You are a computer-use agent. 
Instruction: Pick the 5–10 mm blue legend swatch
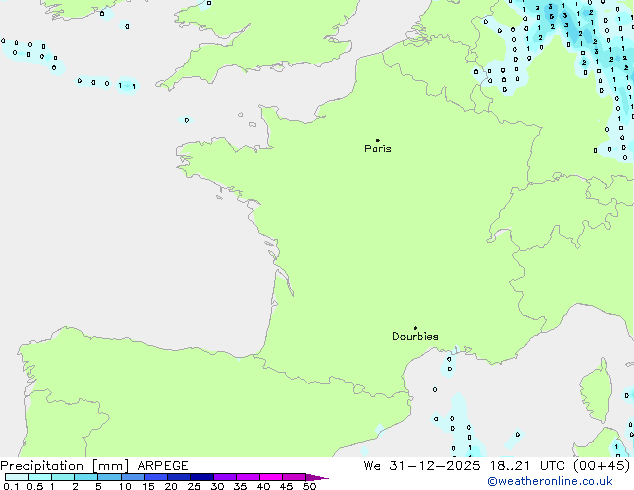point(109,477)
